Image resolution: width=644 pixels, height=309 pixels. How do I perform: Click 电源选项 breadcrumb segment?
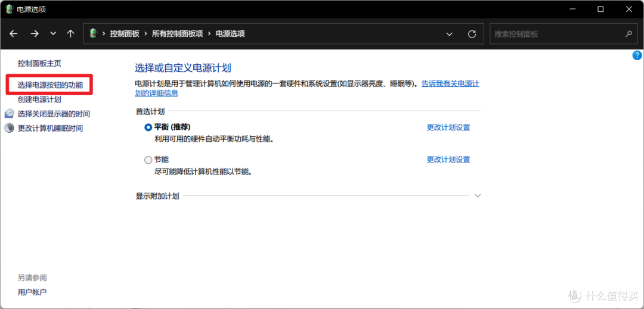[230, 34]
